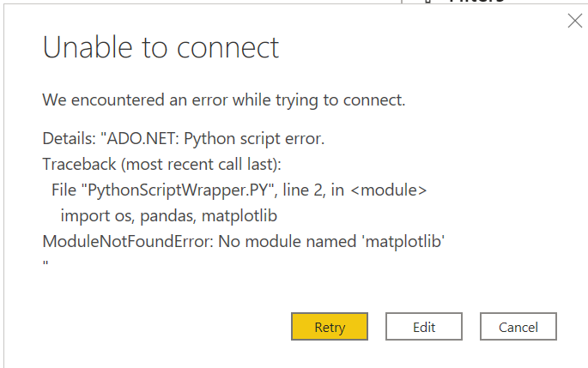Click the word 'pandas' in import line
This screenshot has width=588, height=368.
pos(167,216)
